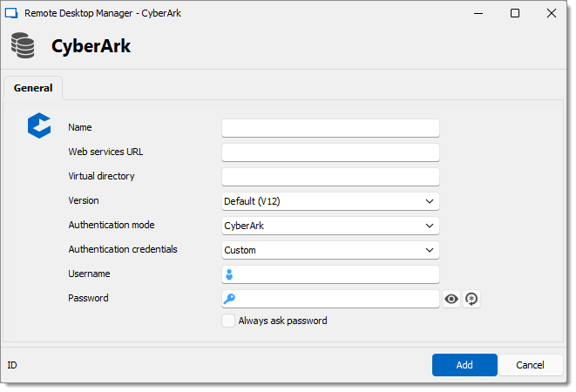Image resolution: width=576 pixels, height=392 pixels.
Task: Click the Cancel button
Action: click(530, 365)
